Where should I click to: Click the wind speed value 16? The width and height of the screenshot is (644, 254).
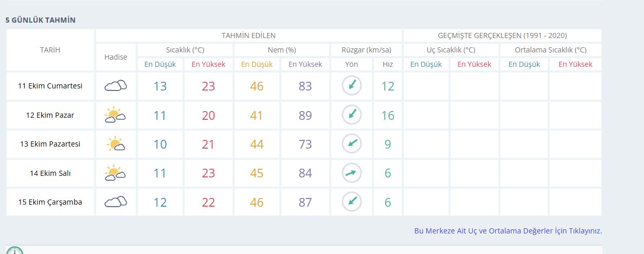click(x=387, y=115)
